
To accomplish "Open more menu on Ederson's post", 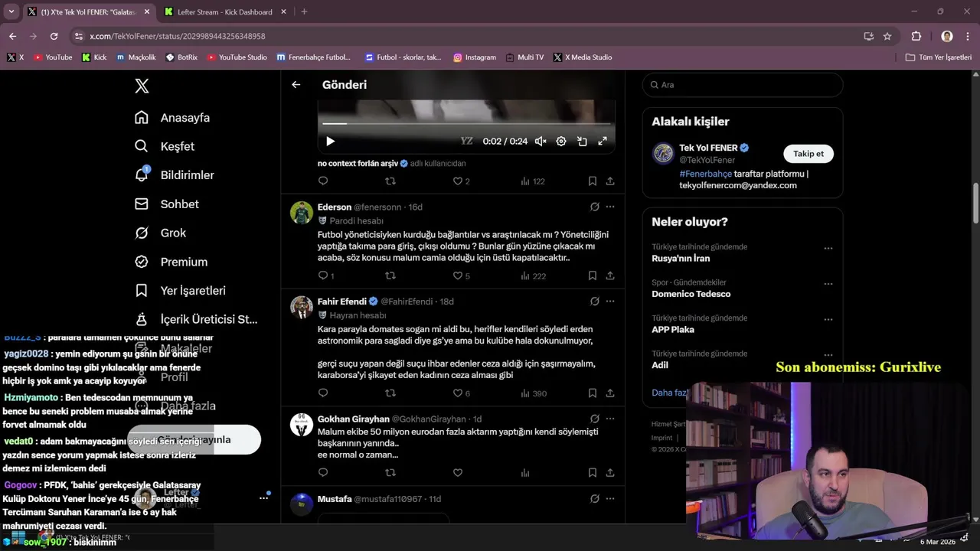I will pos(610,207).
